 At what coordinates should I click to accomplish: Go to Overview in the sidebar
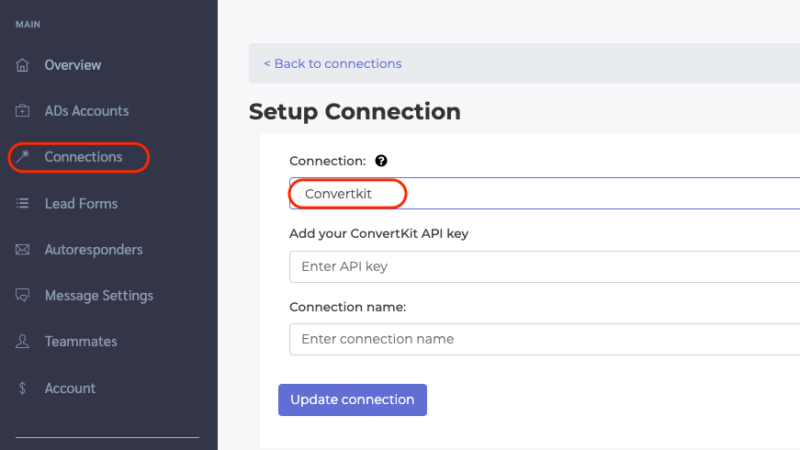click(x=72, y=65)
